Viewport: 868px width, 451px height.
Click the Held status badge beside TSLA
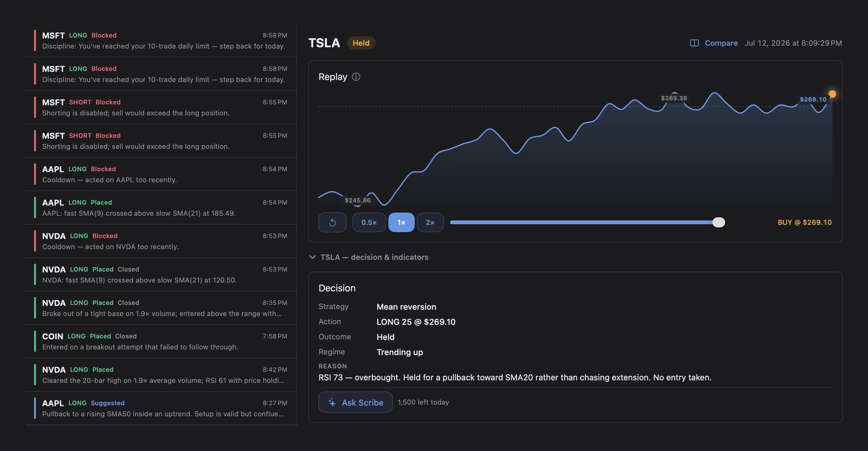[x=361, y=43]
